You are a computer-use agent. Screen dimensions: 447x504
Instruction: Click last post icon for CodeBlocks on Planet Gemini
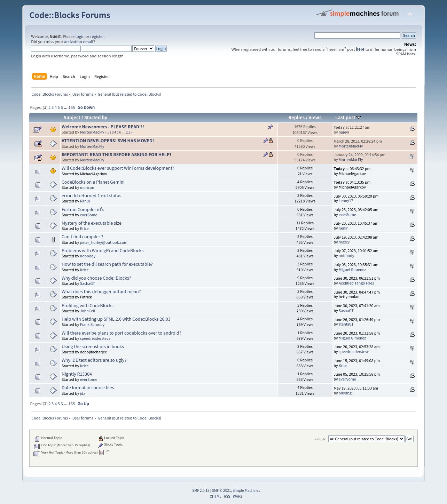[412, 184]
